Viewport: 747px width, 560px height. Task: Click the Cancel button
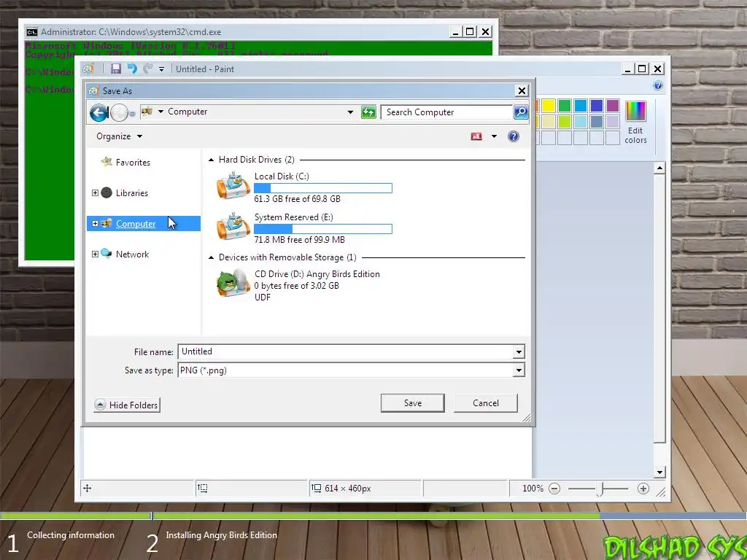point(485,403)
